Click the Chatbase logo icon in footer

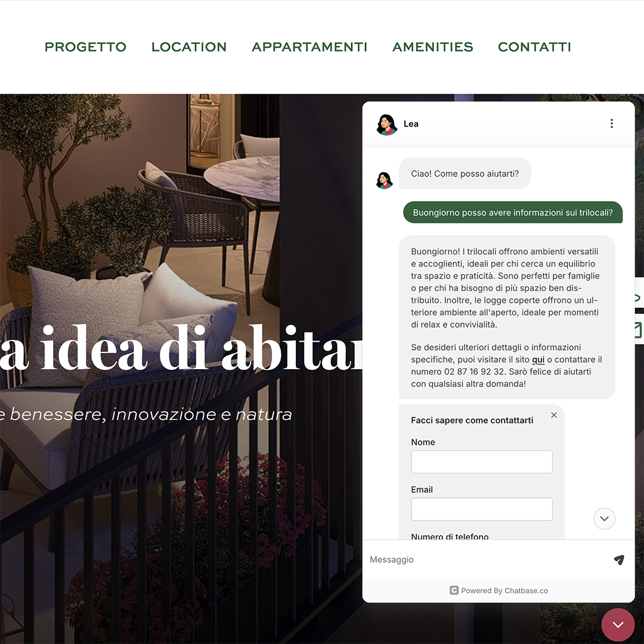[454, 590]
